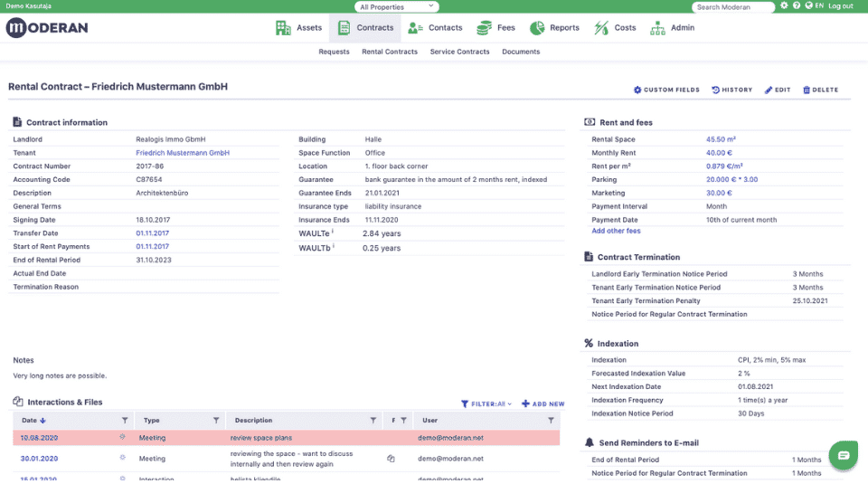Filter the Date column
Image resolution: width=868 pixels, height=503 pixels.
tap(125, 421)
